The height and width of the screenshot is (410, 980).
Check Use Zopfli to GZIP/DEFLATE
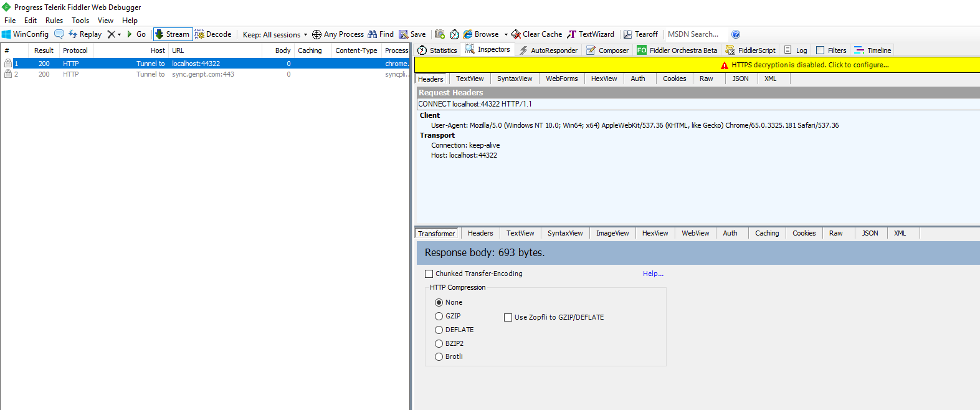click(508, 317)
